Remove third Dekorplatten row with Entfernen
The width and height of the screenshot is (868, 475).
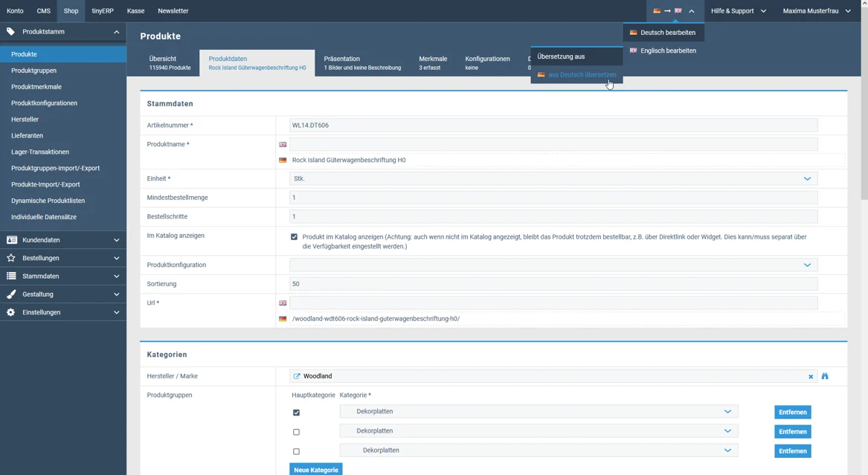click(793, 450)
